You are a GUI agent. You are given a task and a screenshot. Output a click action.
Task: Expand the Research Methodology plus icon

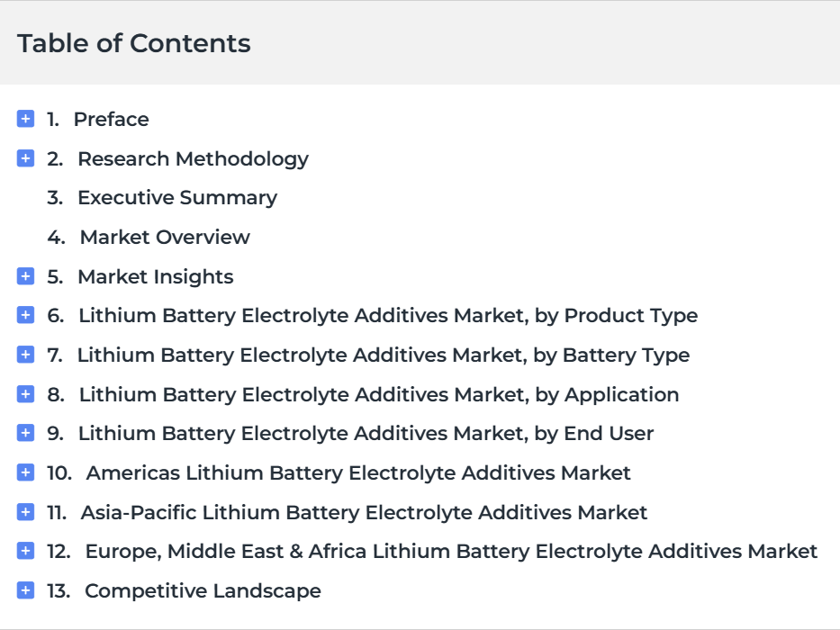(x=25, y=158)
